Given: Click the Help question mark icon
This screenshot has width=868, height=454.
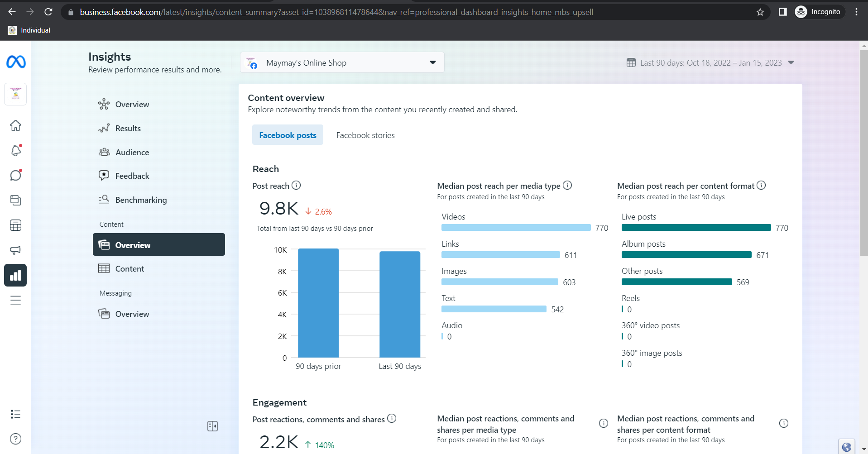Looking at the screenshot, I should pos(16,439).
